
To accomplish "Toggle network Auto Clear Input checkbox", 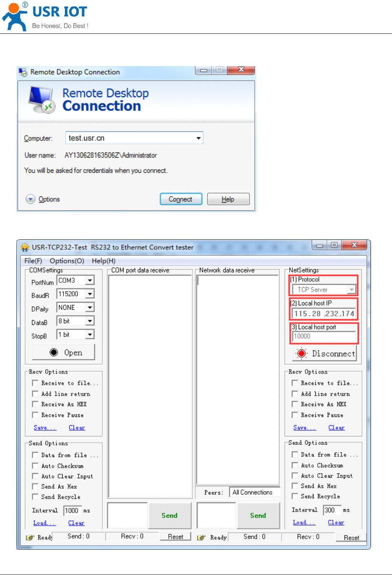I will pos(295,476).
